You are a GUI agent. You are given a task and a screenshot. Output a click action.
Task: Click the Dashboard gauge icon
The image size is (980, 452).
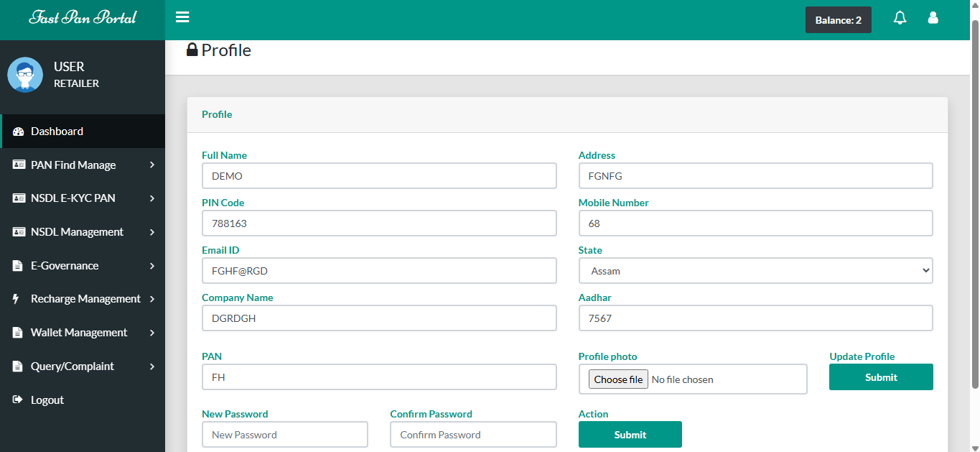[19, 132]
